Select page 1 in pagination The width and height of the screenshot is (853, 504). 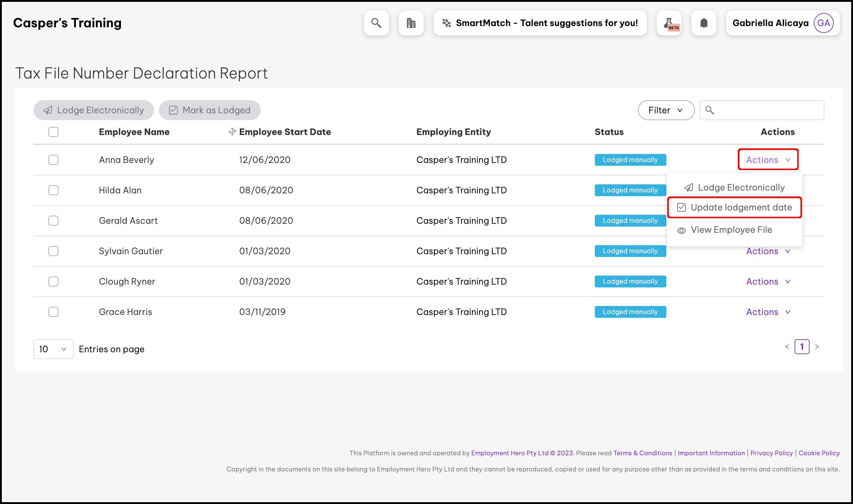[x=802, y=347]
